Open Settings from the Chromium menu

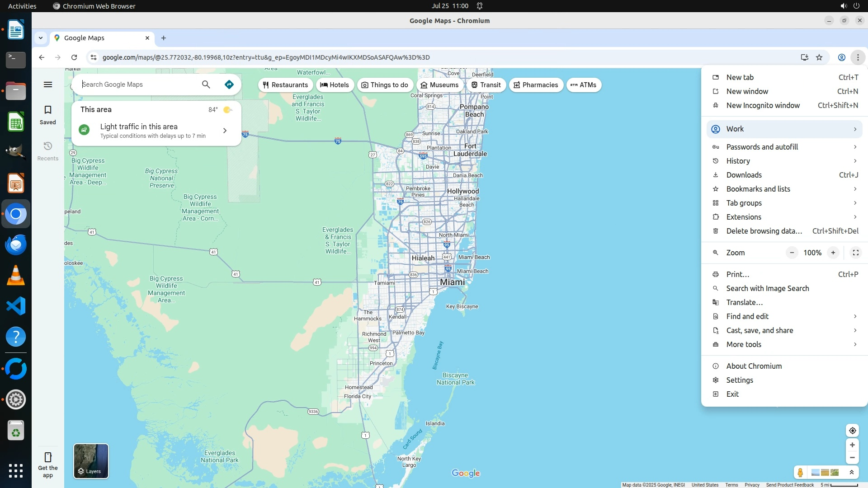tap(739, 380)
